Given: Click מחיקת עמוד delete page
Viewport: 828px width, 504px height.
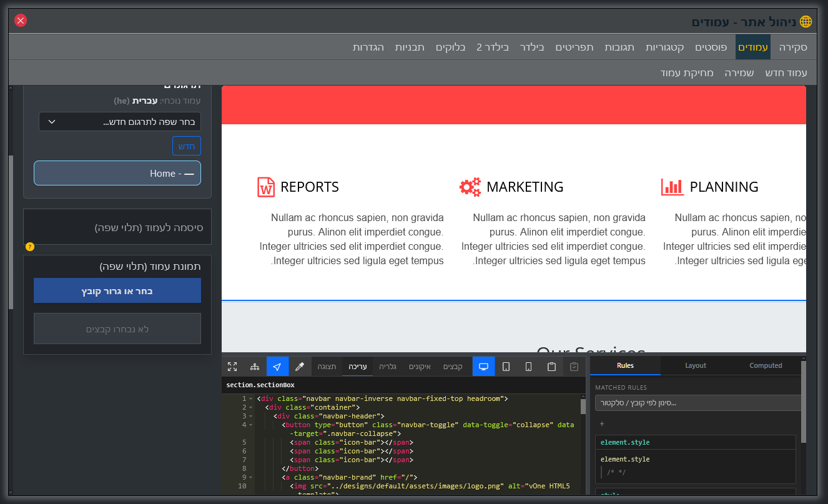Looking at the screenshot, I should coord(687,73).
